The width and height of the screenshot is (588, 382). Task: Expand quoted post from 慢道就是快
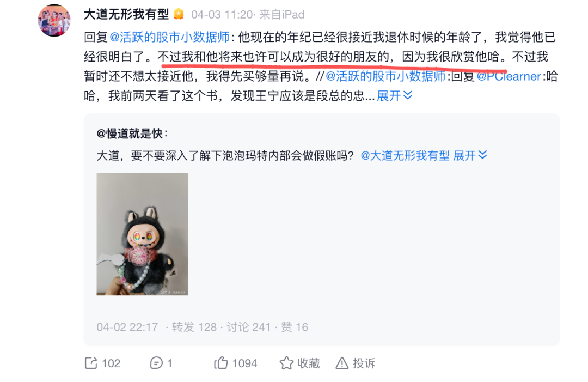[470, 155]
